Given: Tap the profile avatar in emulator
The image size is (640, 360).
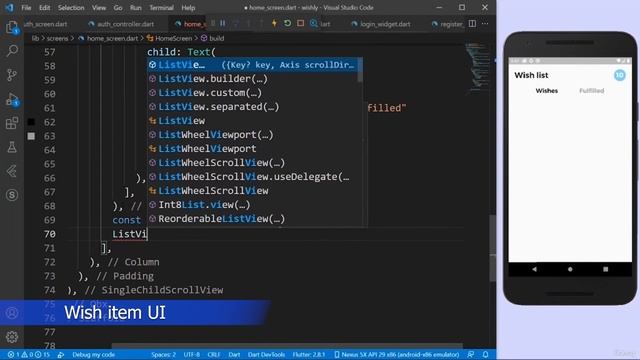Looking at the screenshot, I should tap(620, 75).
